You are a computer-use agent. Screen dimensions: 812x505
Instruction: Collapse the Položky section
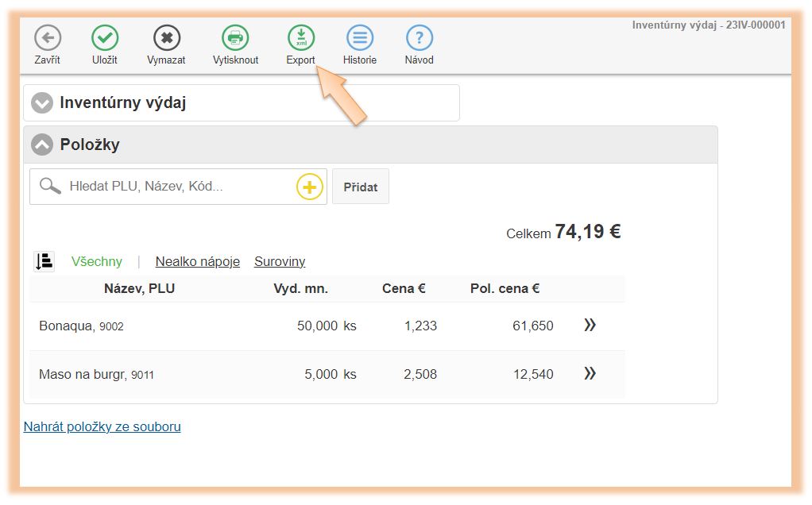[x=42, y=145]
